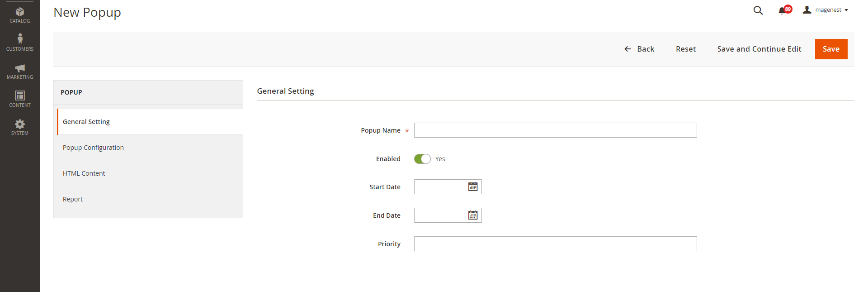Open the System sidebar menu
The height and width of the screenshot is (292, 868).
20,127
